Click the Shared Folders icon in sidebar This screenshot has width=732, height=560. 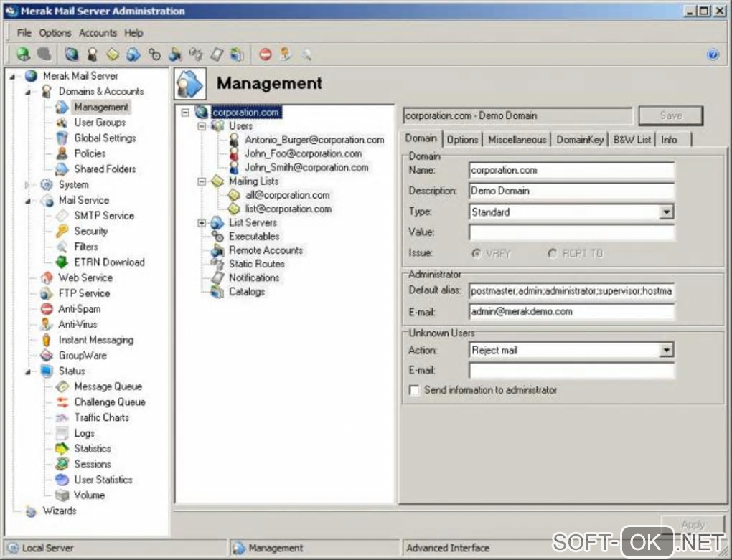(x=62, y=169)
